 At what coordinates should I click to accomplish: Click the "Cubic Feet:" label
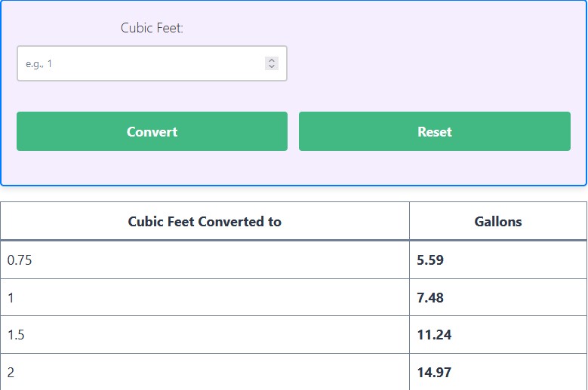pos(152,28)
